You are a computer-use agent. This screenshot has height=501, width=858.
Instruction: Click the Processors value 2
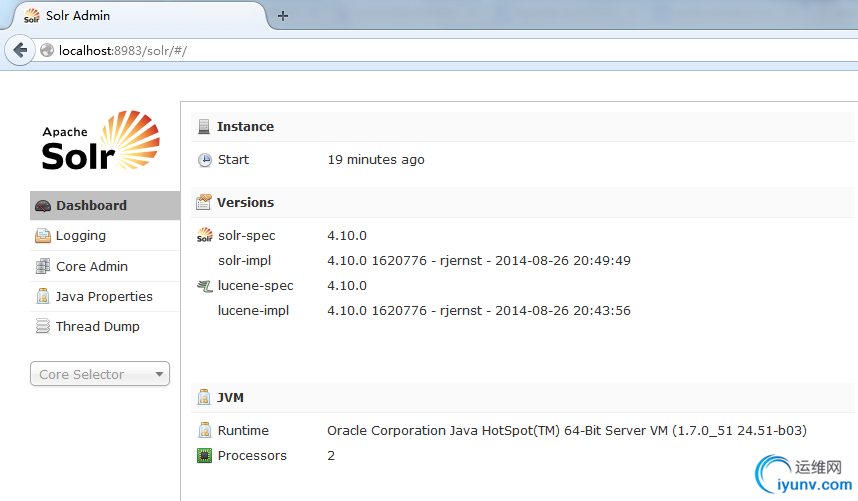(331, 456)
